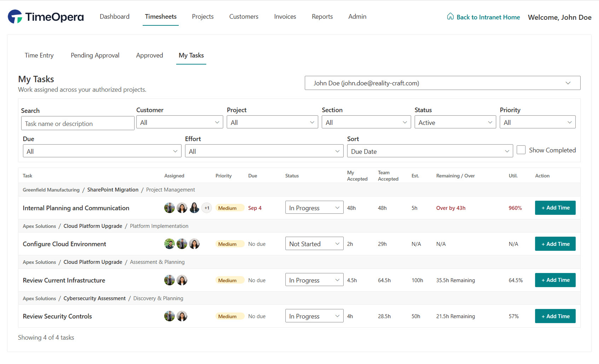Open the Cybersecurity Assessment project link
This screenshot has height=364, width=599.
pyautogui.click(x=94, y=298)
